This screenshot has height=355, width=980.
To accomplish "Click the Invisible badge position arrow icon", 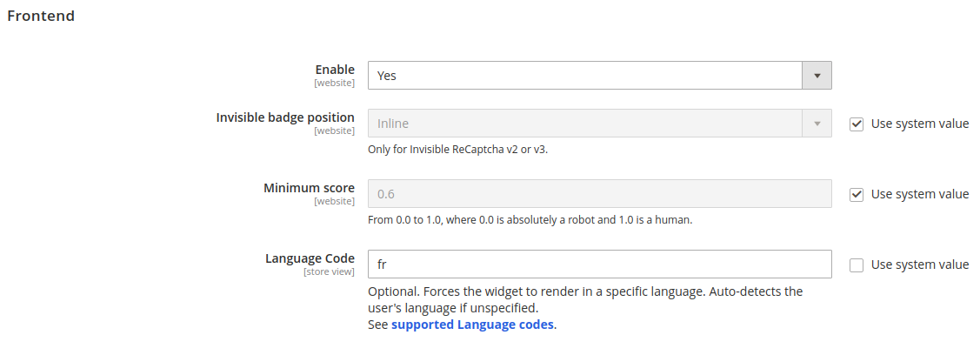I will tap(817, 124).
